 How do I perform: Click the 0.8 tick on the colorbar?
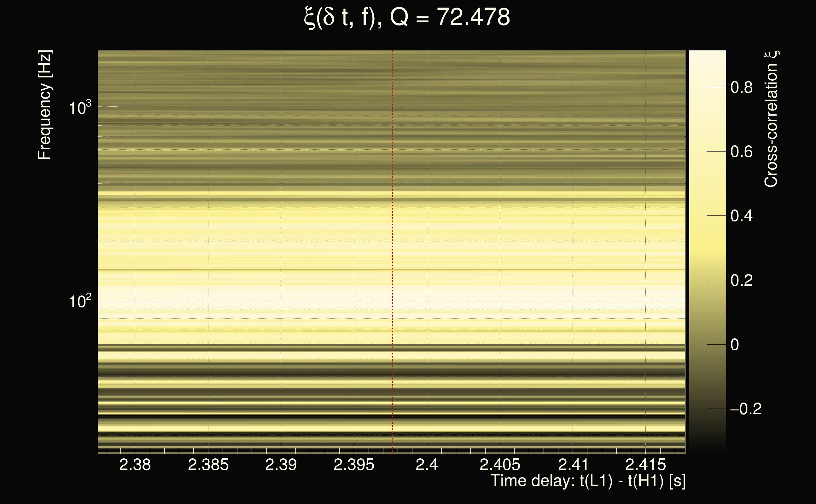[x=741, y=87]
